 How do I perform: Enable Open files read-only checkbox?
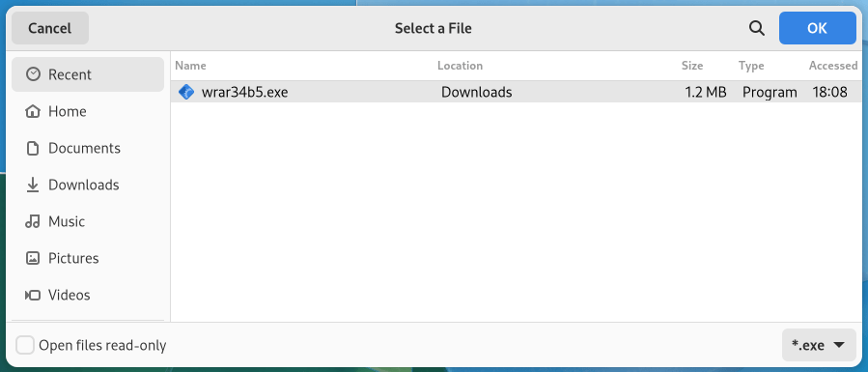25,346
